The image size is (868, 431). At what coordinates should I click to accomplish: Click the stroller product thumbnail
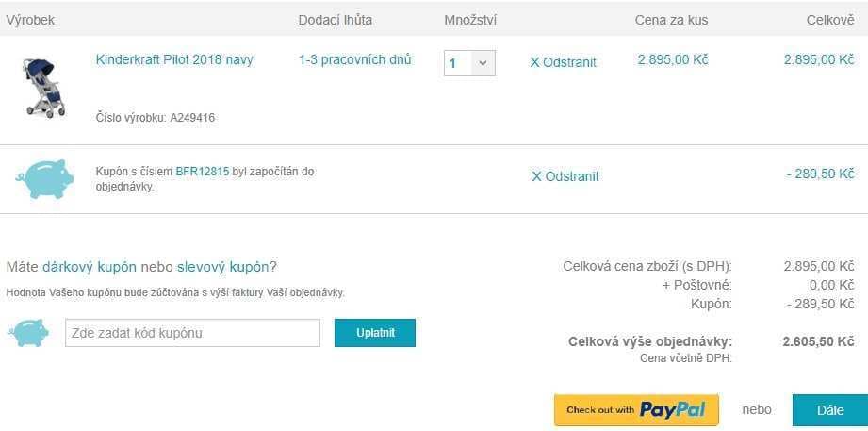[x=43, y=88]
